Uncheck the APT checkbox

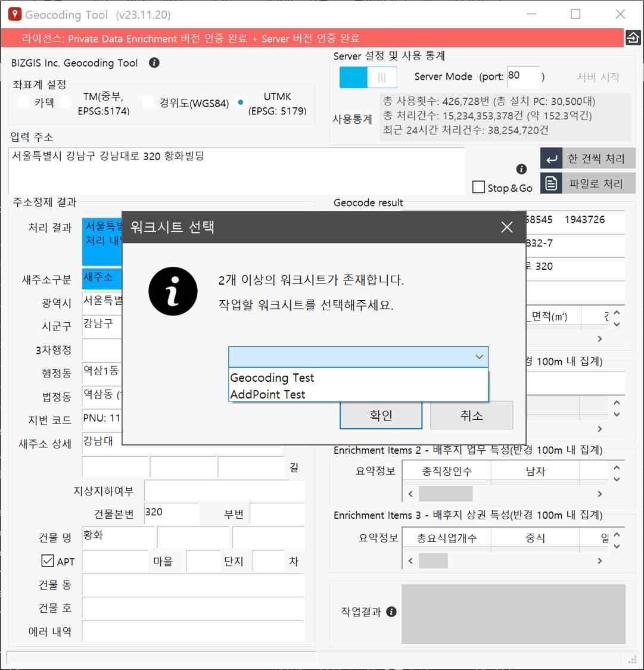click(48, 560)
